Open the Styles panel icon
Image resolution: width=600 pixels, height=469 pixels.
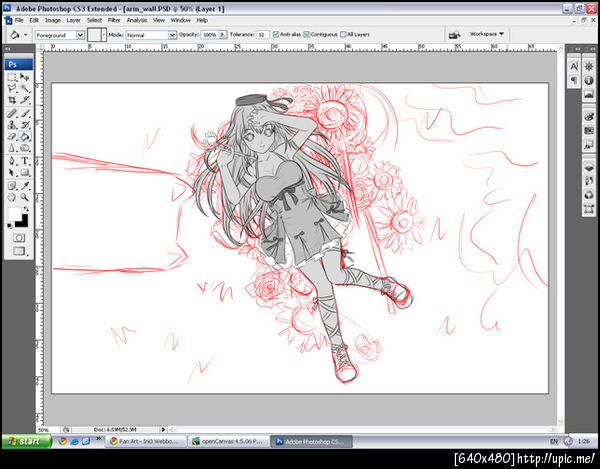coord(589,145)
